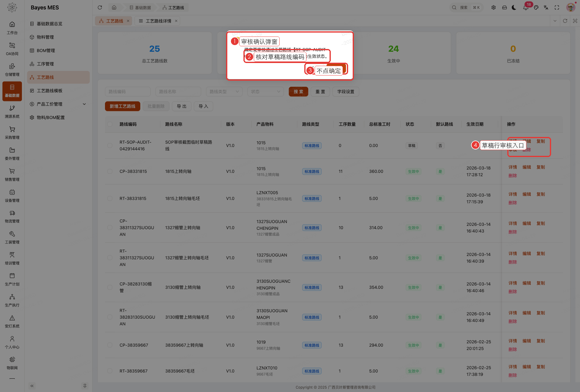The width and height of the screenshot is (580, 392).
Task: Open the OA协同 module
Action: tap(12, 49)
